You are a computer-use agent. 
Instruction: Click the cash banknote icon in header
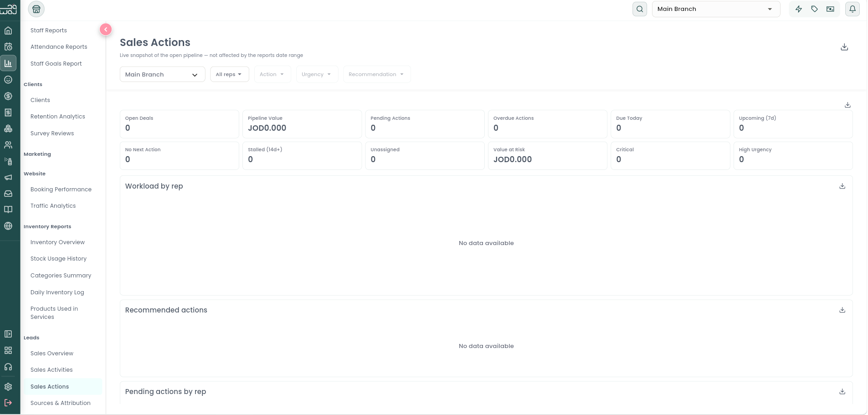coord(830,9)
